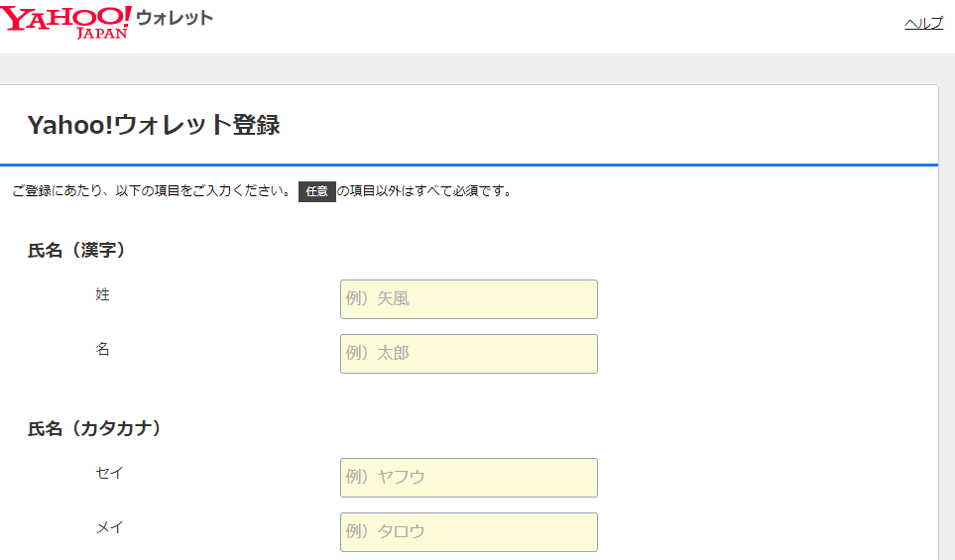The height and width of the screenshot is (560, 955).
Task: Click the 姓 field label
Action: tap(102, 294)
